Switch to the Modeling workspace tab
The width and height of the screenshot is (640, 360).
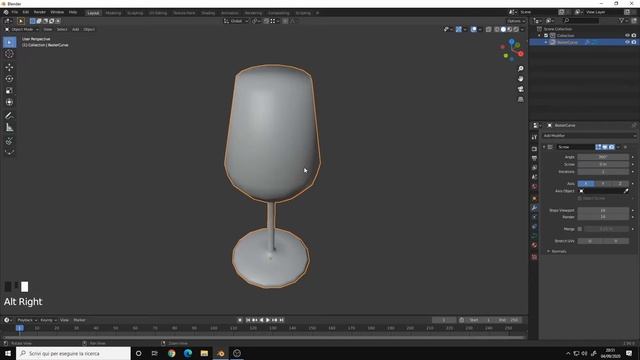(113, 13)
